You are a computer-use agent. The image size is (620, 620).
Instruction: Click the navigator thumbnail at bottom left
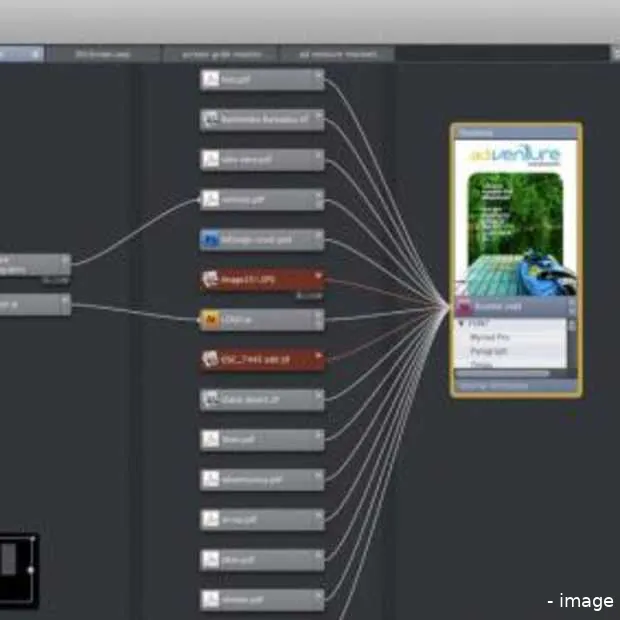coord(18,569)
